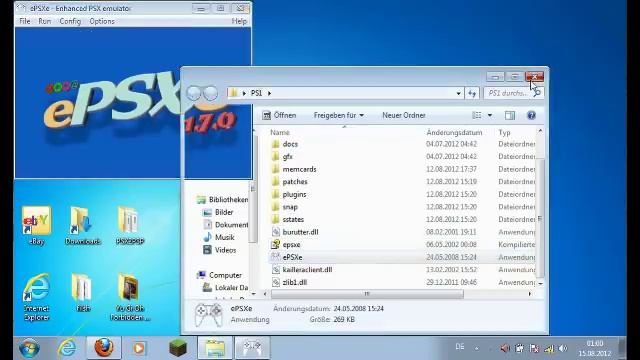Switch to ePSXe gamepad taskbar button

[252, 348]
